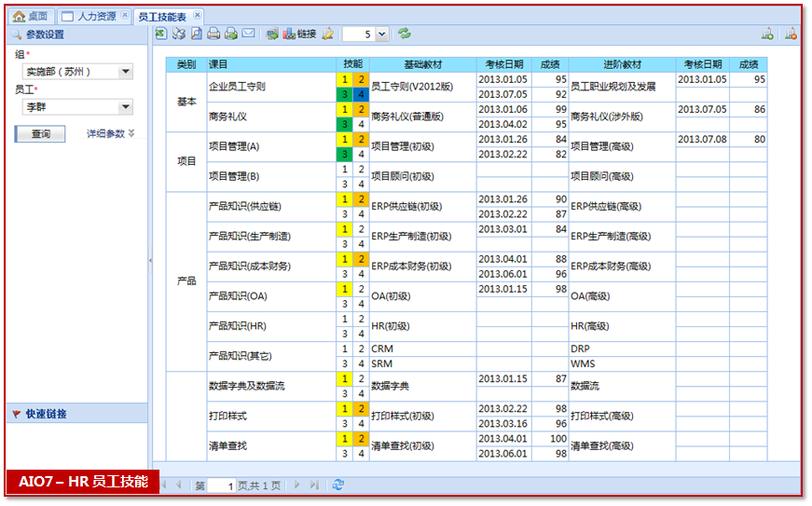Go to the first page arrow
Viewport: 812px width, 506px height.
pos(164,485)
